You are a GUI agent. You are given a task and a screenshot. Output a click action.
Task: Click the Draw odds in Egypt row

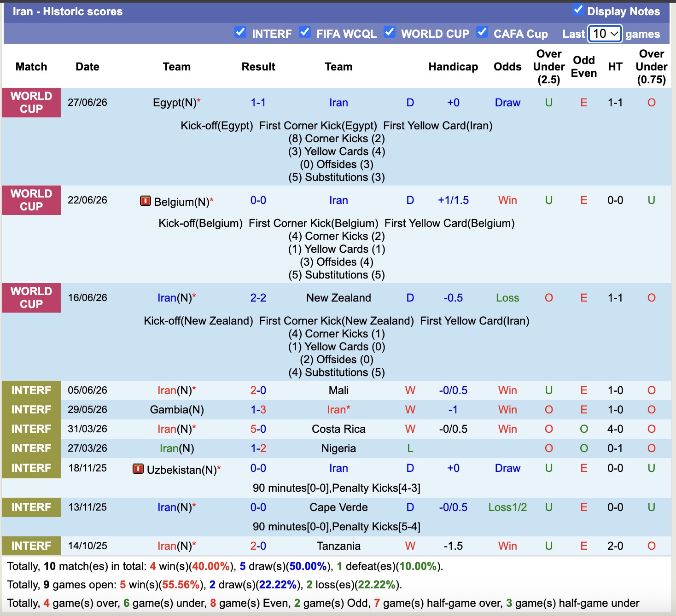pos(507,103)
